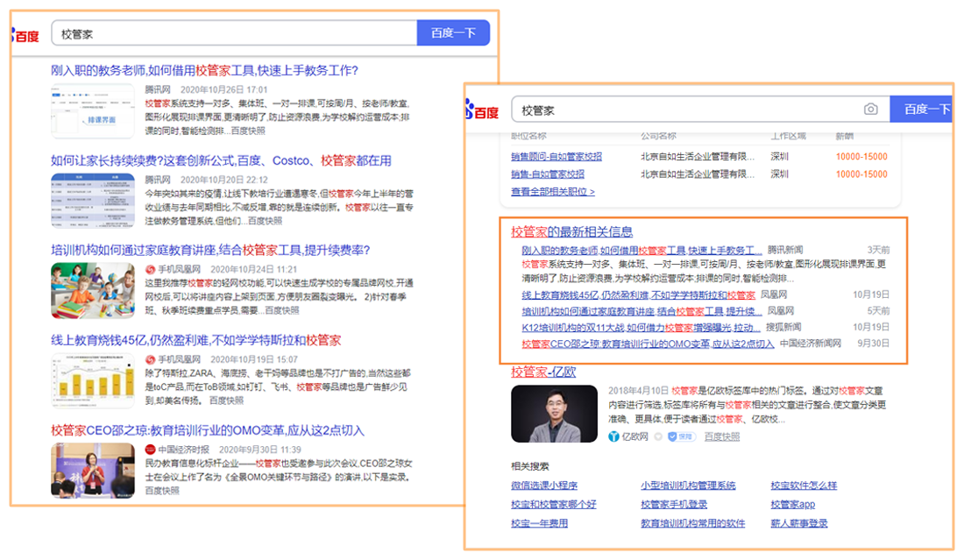Open result 刚入职的教务老师 in left window
Screen dimensions: 964x560
click(204, 70)
